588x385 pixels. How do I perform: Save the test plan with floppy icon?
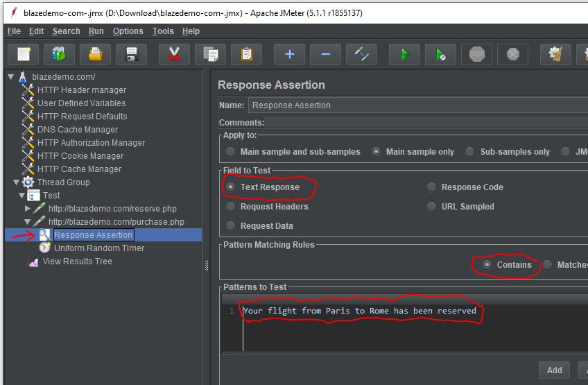(x=131, y=54)
